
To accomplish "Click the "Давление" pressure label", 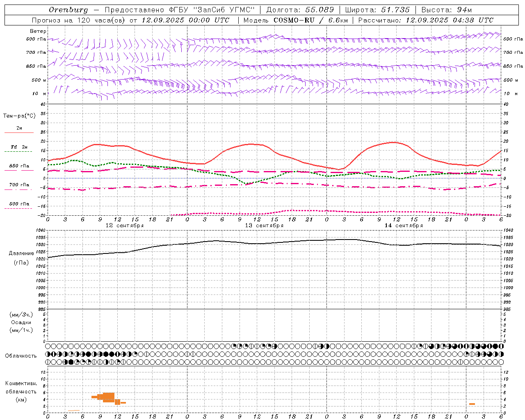I will (21, 253).
